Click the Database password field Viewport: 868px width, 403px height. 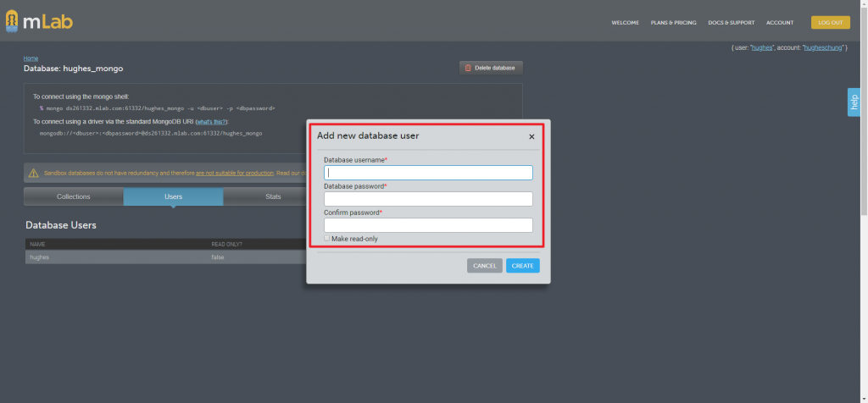click(x=428, y=199)
